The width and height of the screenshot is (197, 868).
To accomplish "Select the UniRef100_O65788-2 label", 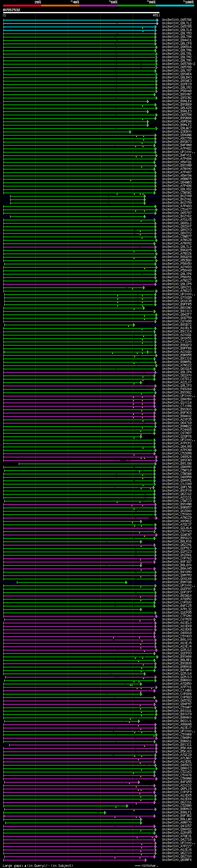I will [x=179, y=64].
